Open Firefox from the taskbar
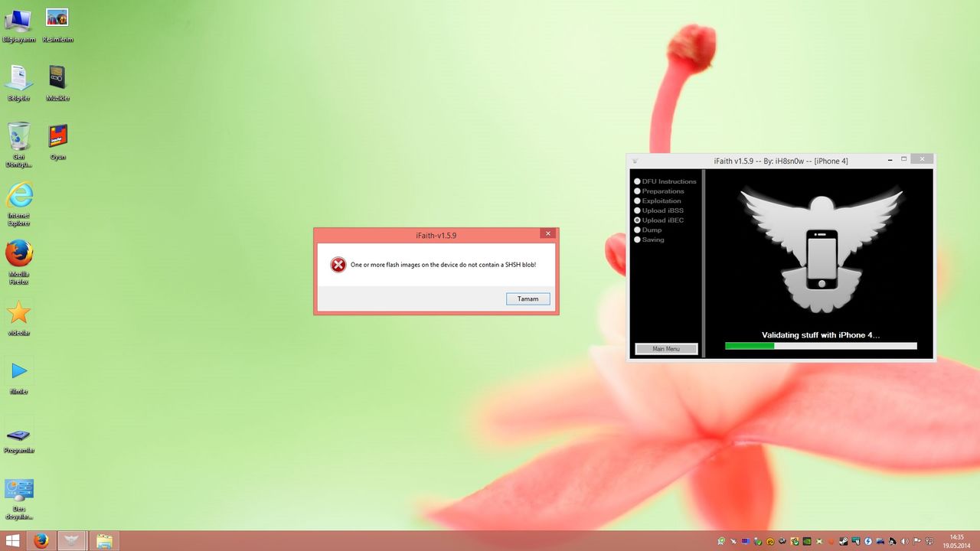 pos(41,541)
